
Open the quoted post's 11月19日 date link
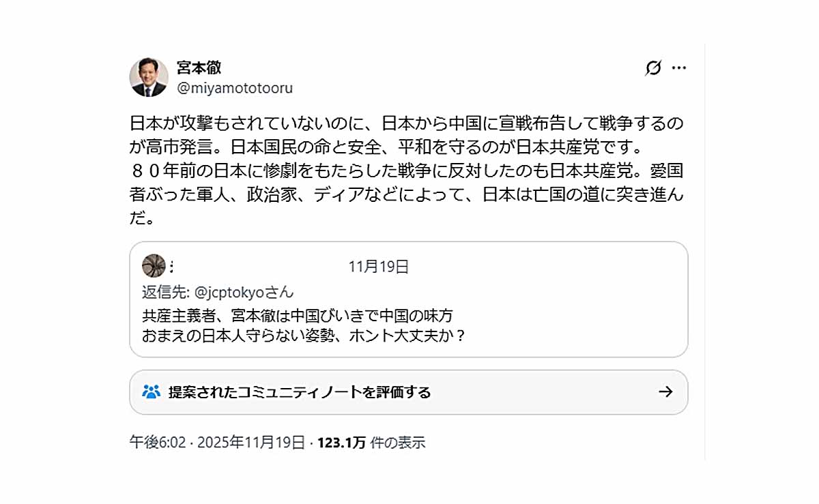click(x=378, y=267)
